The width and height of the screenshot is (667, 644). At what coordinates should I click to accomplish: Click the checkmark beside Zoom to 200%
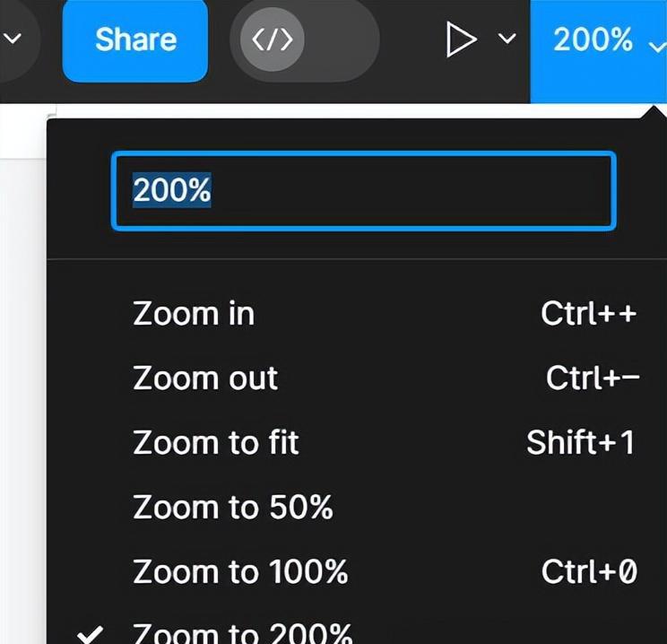tap(90, 634)
